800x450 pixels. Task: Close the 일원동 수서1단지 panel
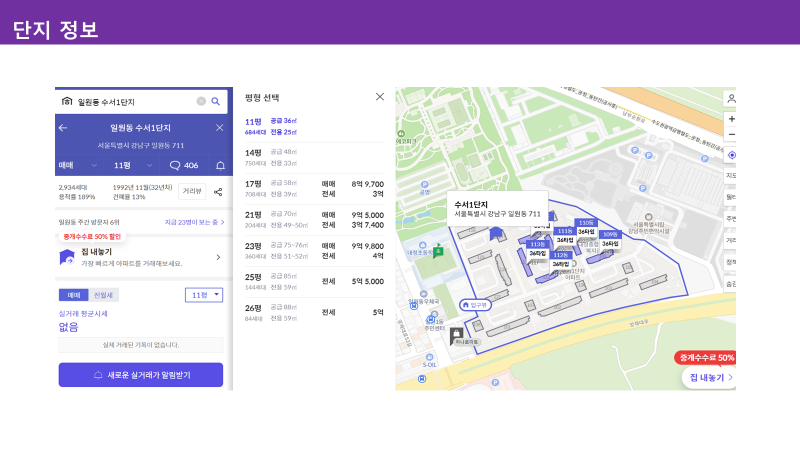tap(219, 128)
